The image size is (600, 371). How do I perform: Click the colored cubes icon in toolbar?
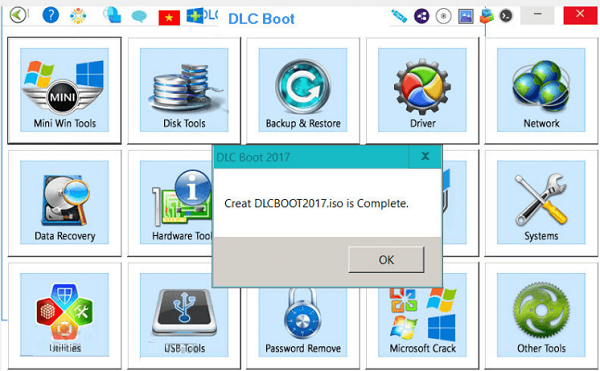click(x=486, y=16)
